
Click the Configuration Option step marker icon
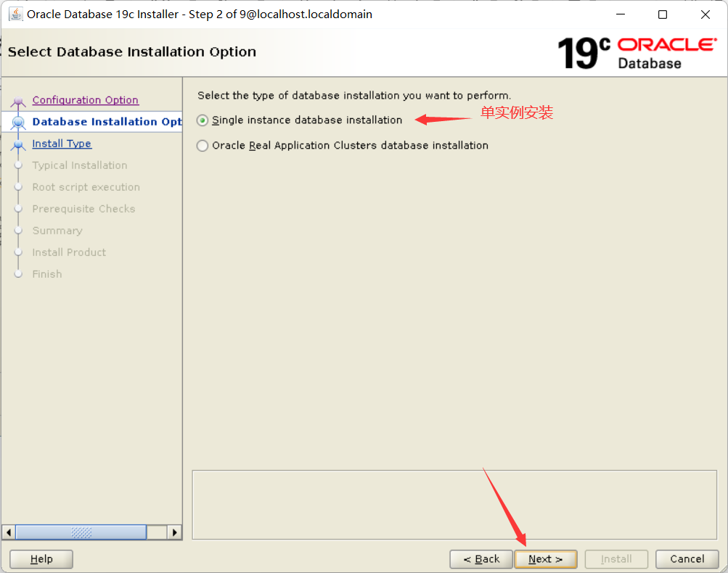coord(18,101)
